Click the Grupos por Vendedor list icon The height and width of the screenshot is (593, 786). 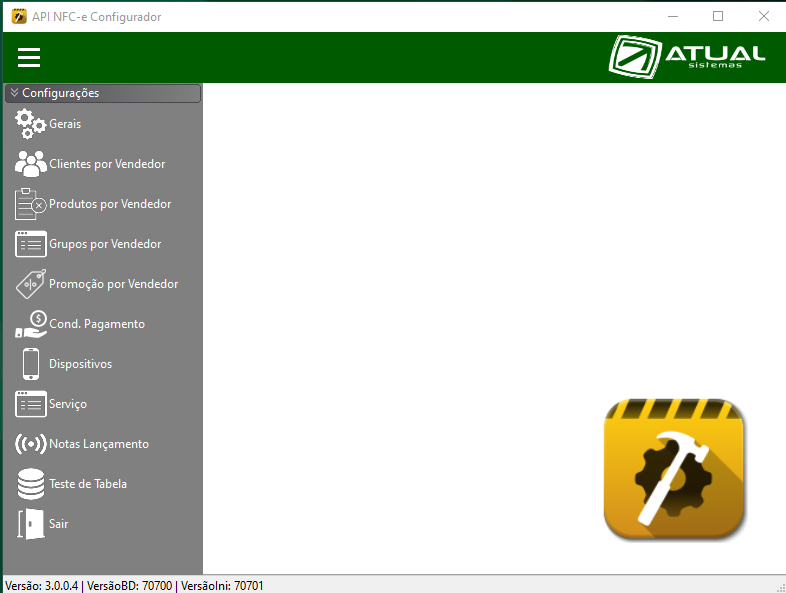coord(31,244)
